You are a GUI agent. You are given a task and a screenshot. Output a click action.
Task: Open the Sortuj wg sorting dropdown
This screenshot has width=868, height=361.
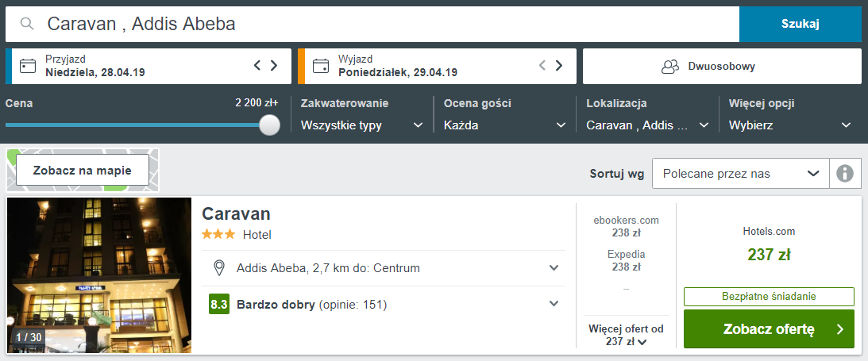[741, 174]
